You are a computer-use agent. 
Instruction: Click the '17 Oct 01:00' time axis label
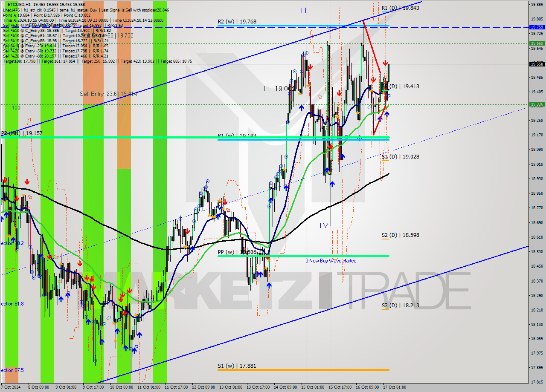pyautogui.click(x=395, y=387)
